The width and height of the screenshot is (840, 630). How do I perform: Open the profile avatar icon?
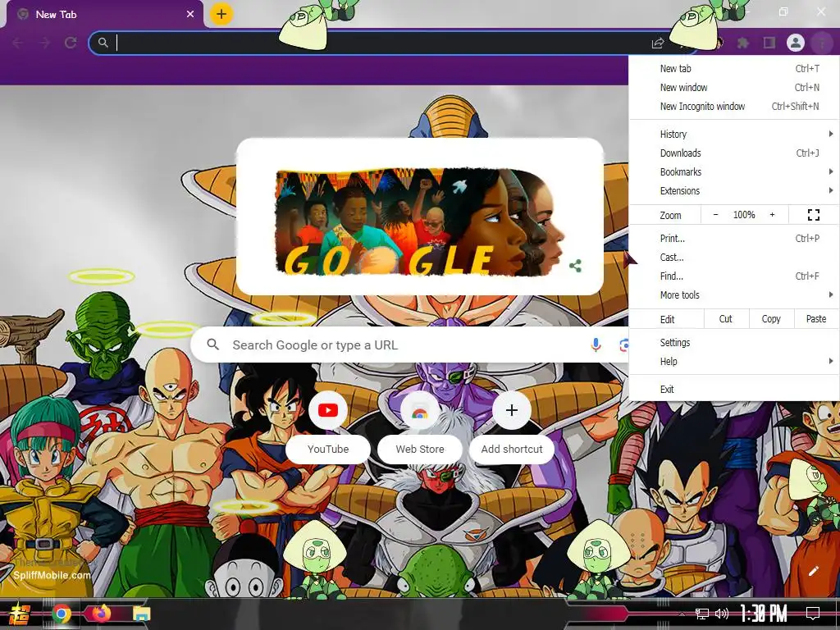(796, 43)
